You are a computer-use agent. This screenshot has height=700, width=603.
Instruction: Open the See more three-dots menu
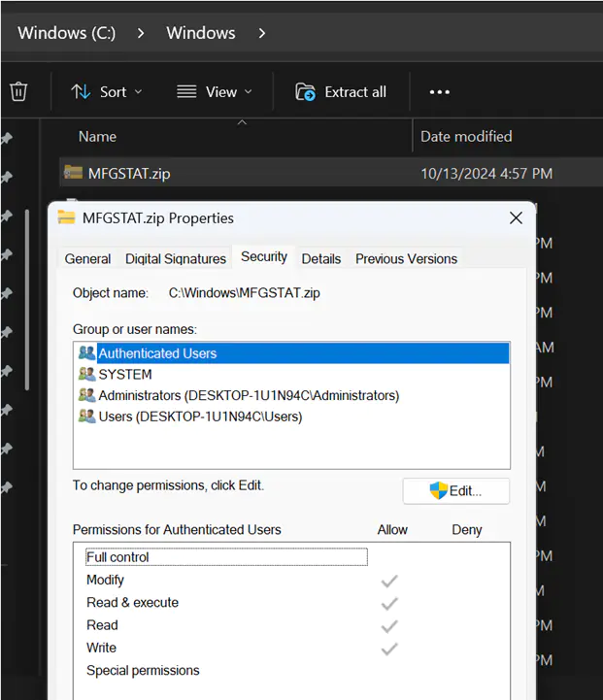click(439, 92)
